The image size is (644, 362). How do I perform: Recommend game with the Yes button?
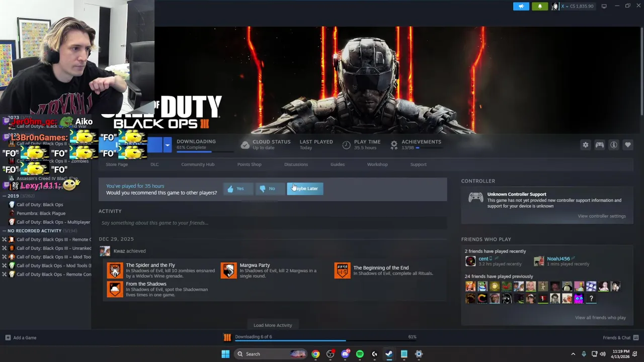237,189
